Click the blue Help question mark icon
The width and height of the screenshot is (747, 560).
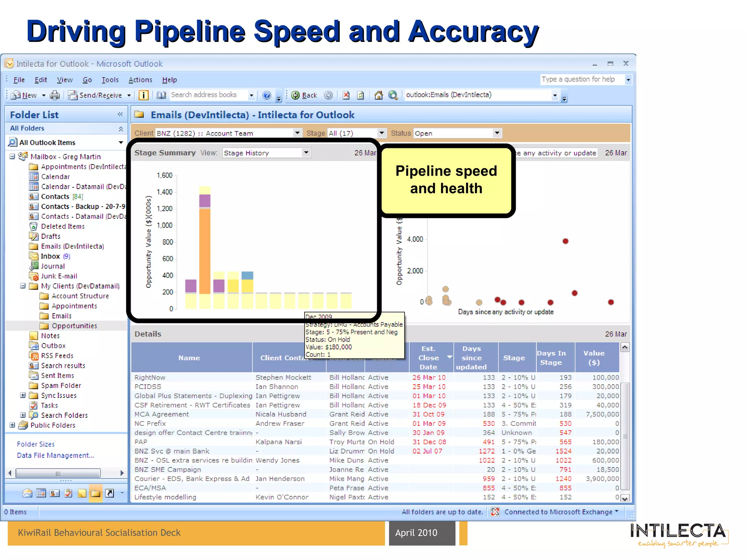[267, 95]
